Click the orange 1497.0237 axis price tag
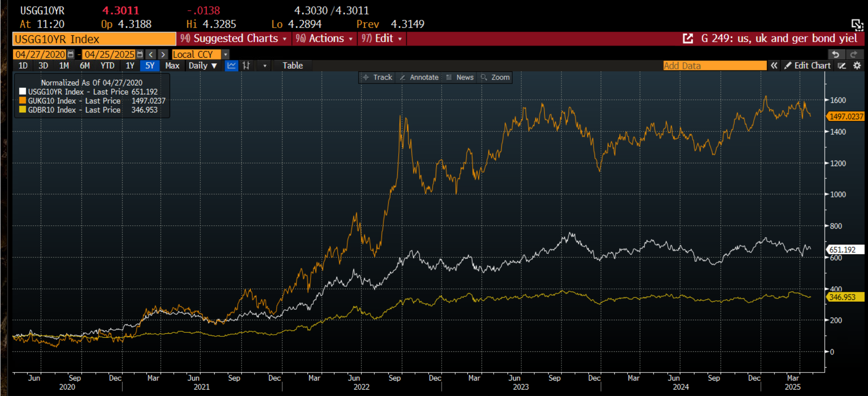This screenshot has height=396, width=868. click(x=845, y=116)
